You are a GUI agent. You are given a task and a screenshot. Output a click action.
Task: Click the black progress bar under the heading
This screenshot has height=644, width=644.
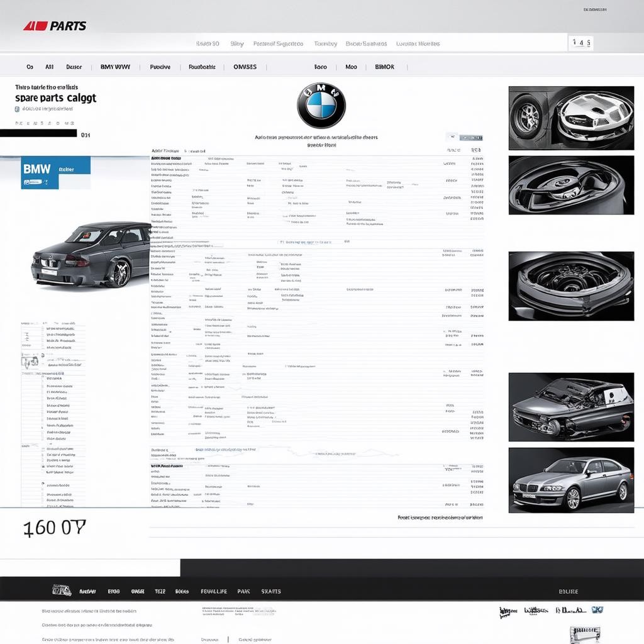point(38,133)
